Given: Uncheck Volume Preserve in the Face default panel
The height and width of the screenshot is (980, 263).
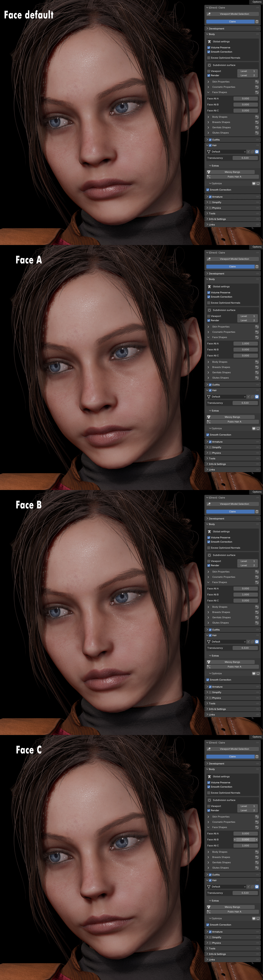Looking at the screenshot, I should pyautogui.click(x=209, y=48).
